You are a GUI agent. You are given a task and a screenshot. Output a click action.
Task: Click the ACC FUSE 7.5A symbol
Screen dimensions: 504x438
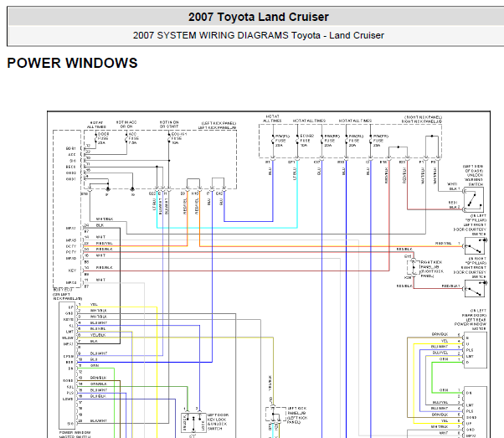coord(126,138)
